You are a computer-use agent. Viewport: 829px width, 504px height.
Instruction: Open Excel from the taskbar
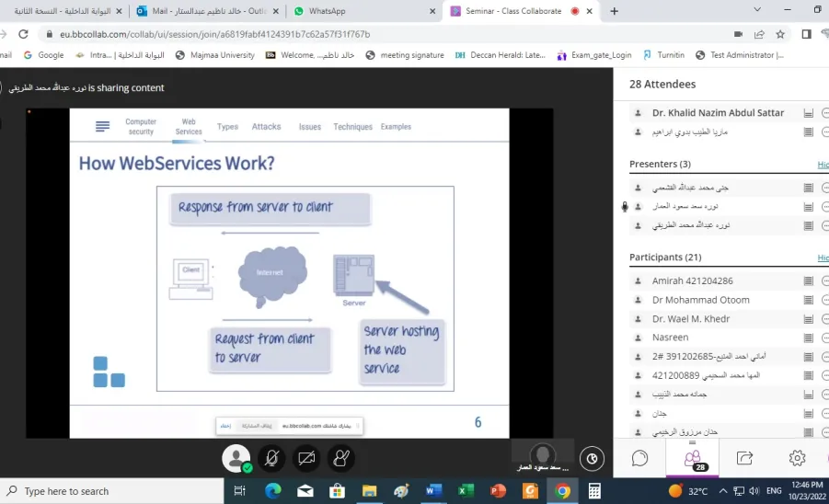[466, 491]
